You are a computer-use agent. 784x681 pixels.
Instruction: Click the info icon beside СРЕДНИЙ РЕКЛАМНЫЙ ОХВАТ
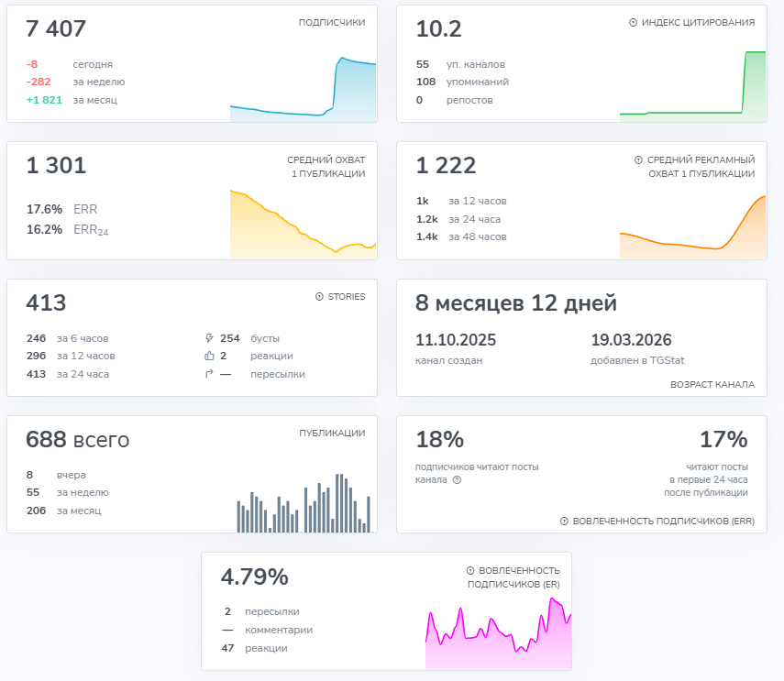point(638,159)
